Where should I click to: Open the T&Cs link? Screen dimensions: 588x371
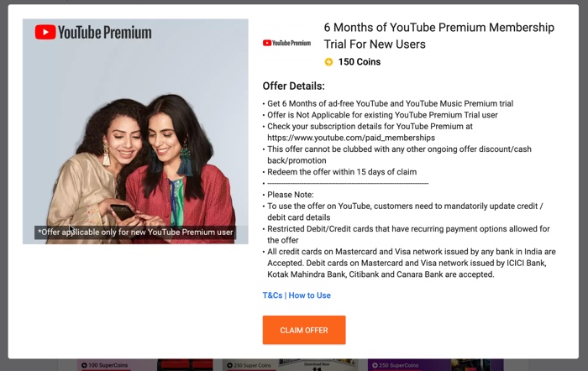click(x=272, y=295)
